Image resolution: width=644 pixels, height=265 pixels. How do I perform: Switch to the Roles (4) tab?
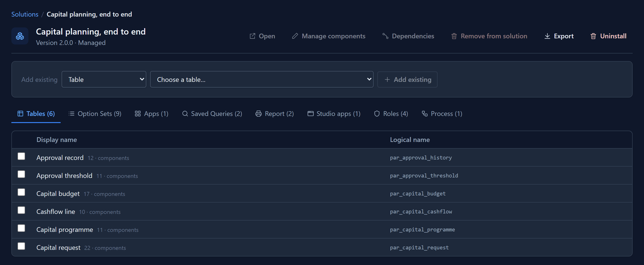tap(391, 114)
